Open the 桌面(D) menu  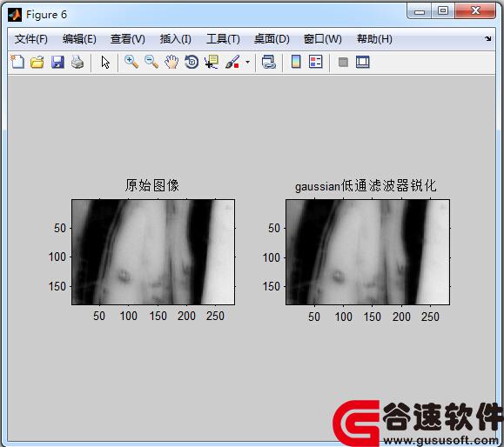click(x=272, y=39)
